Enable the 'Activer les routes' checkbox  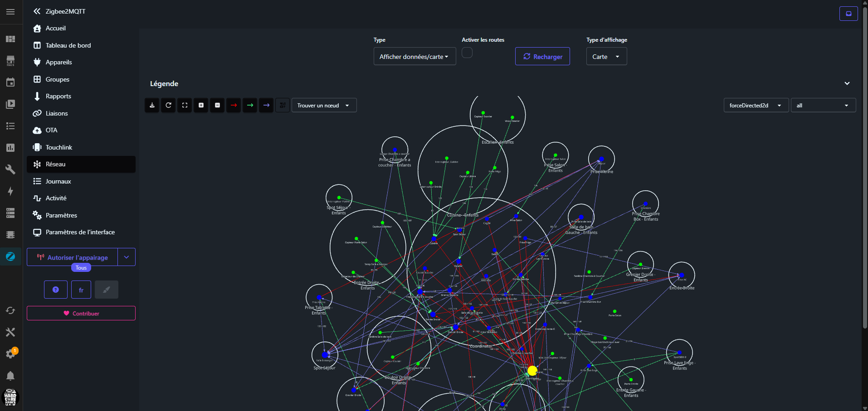coord(467,53)
